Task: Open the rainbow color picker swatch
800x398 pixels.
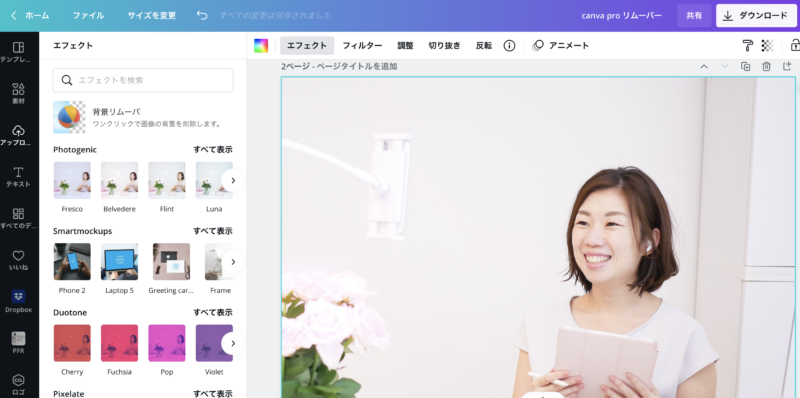Action: click(261, 45)
